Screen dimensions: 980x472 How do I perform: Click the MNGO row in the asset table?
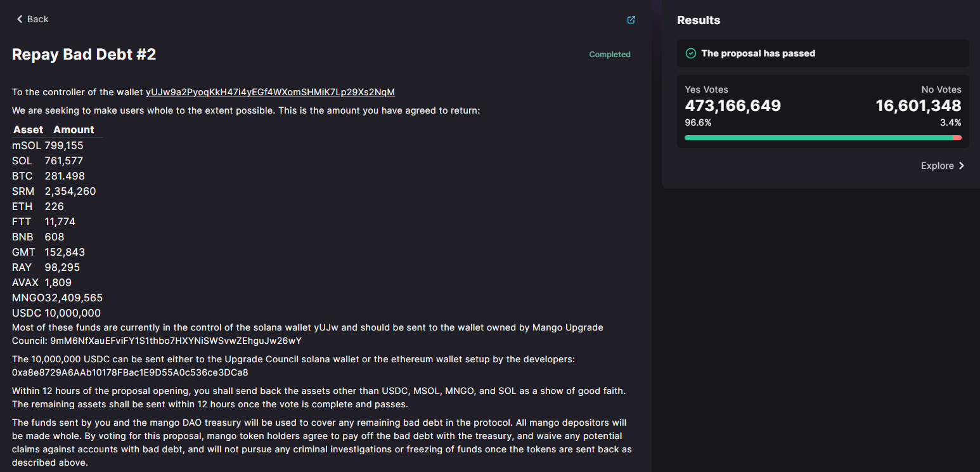(x=57, y=298)
